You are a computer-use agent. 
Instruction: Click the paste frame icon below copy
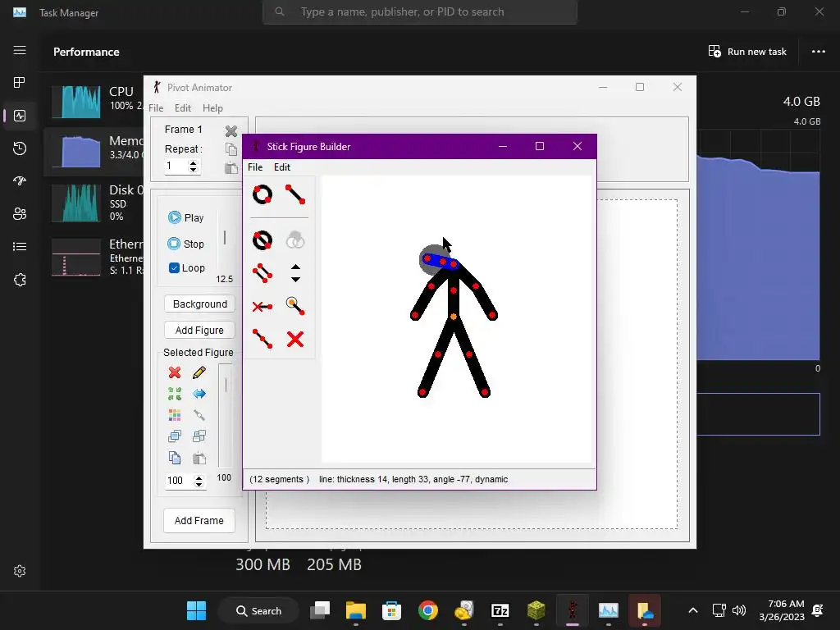pos(231,167)
